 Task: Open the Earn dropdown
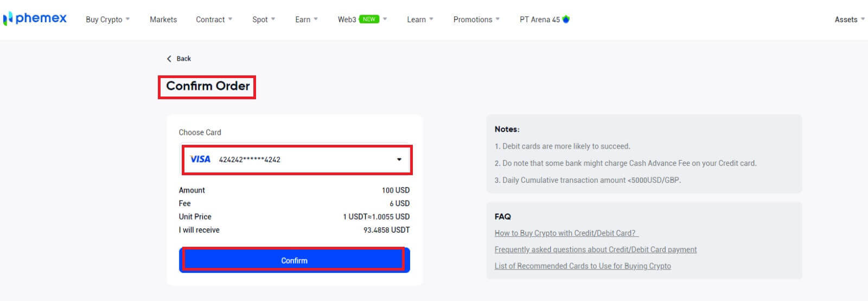click(x=306, y=20)
